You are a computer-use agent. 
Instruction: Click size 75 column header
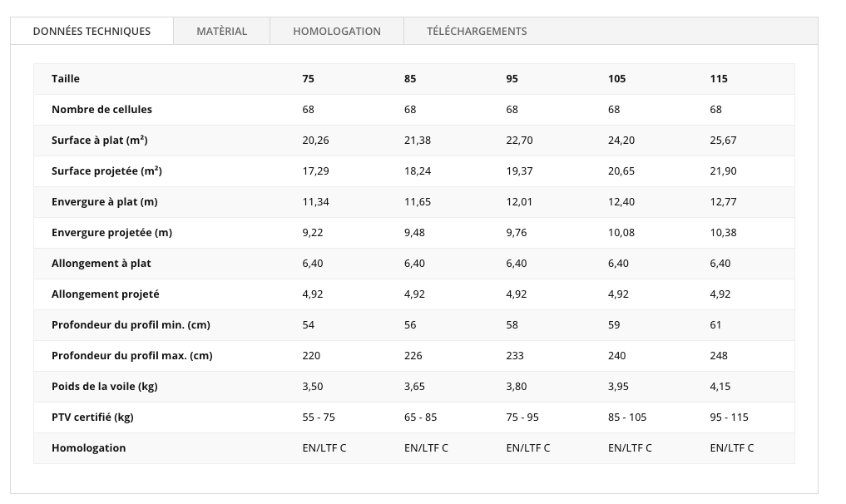pyautogui.click(x=309, y=78)
